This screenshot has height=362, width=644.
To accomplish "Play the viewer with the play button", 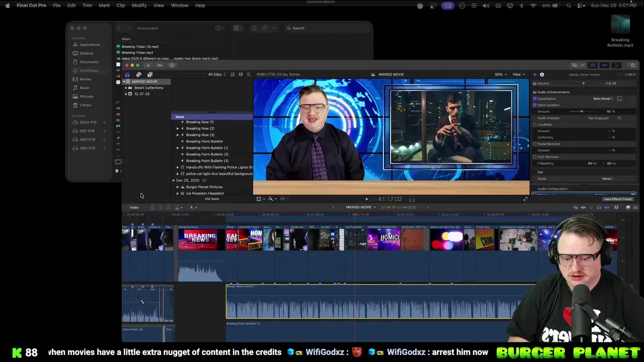I will point(366,200).
